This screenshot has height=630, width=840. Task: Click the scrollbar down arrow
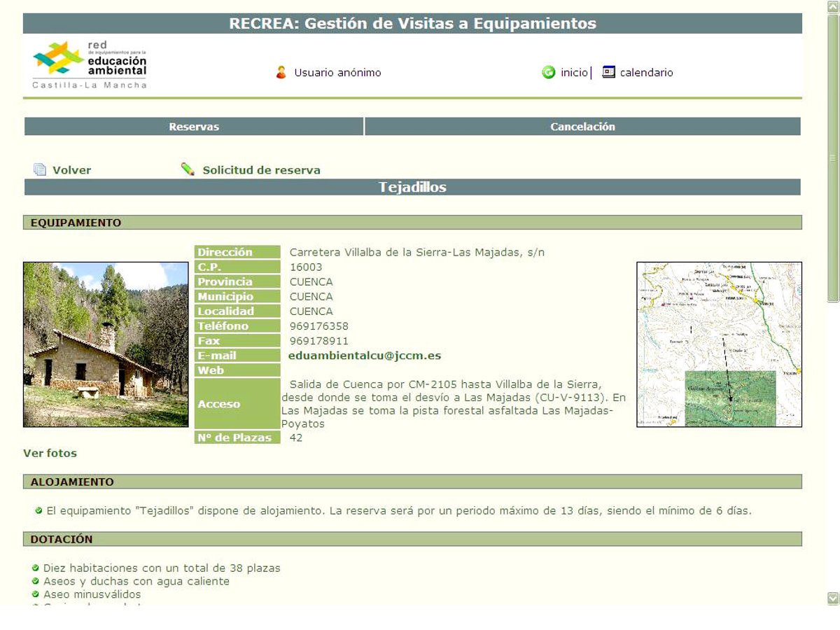click(x=832, y=598)
